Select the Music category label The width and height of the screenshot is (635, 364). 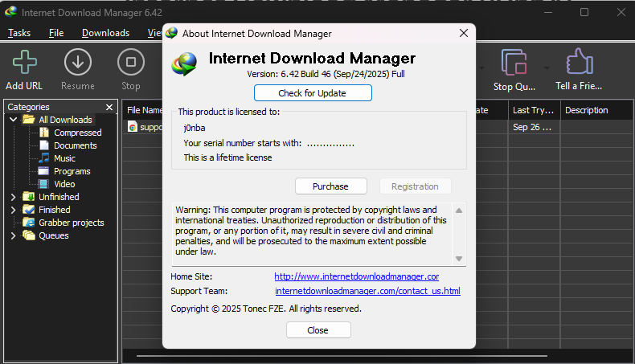[65, 158]
